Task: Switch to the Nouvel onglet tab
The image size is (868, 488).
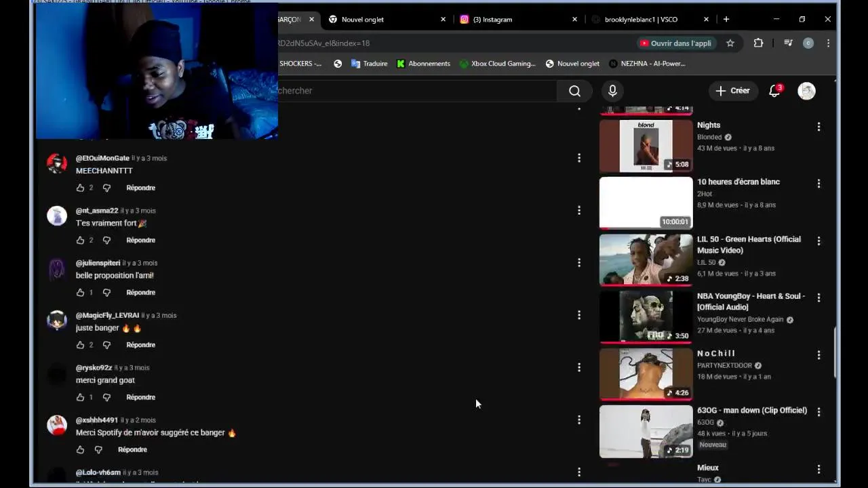Action: 387,20
